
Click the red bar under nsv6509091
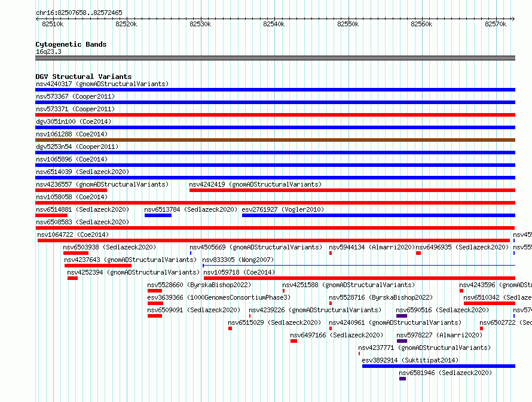click(155, 316)
